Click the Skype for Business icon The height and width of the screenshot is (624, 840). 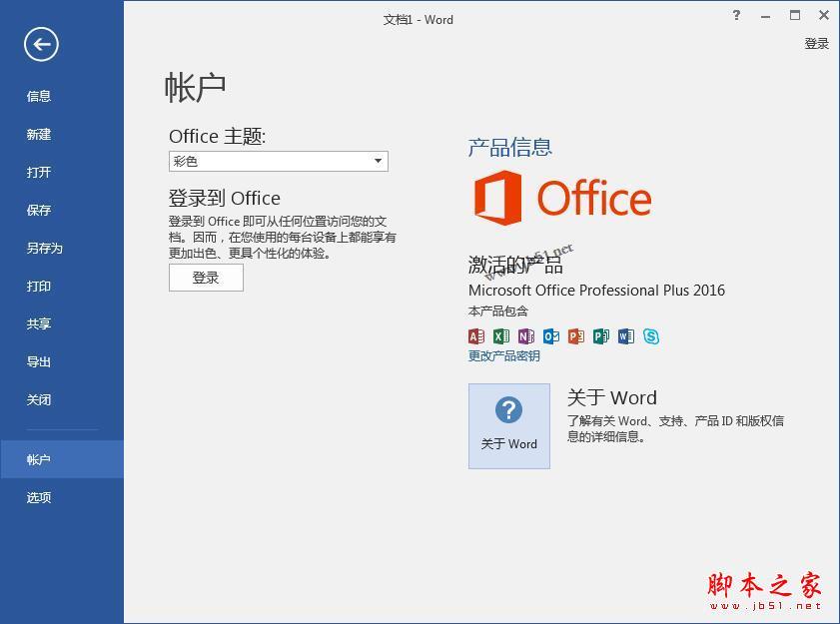[651, 335]
